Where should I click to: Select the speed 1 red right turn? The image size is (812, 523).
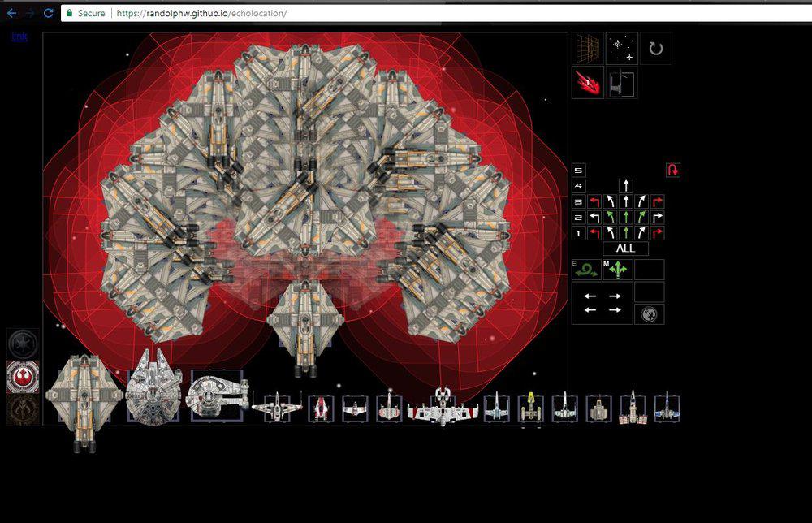point(657,233)
